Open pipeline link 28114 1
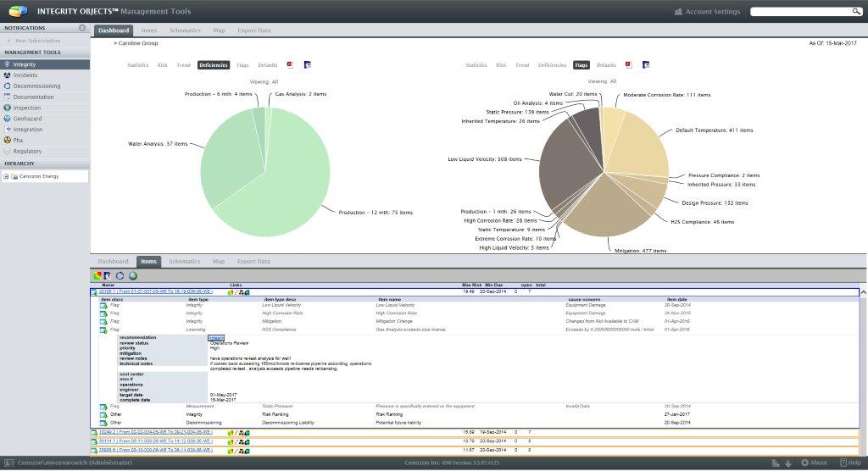 click(x=156, y=441)
